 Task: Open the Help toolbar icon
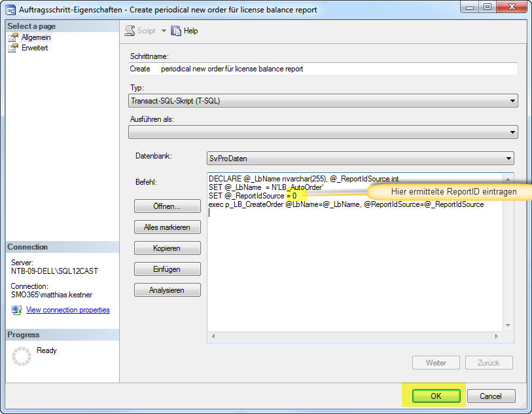click(176, 31)
